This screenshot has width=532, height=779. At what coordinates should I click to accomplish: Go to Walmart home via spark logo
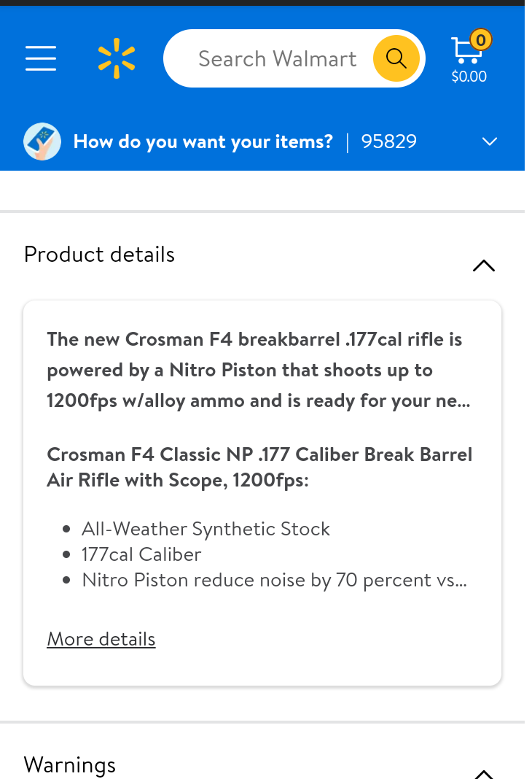117,58
